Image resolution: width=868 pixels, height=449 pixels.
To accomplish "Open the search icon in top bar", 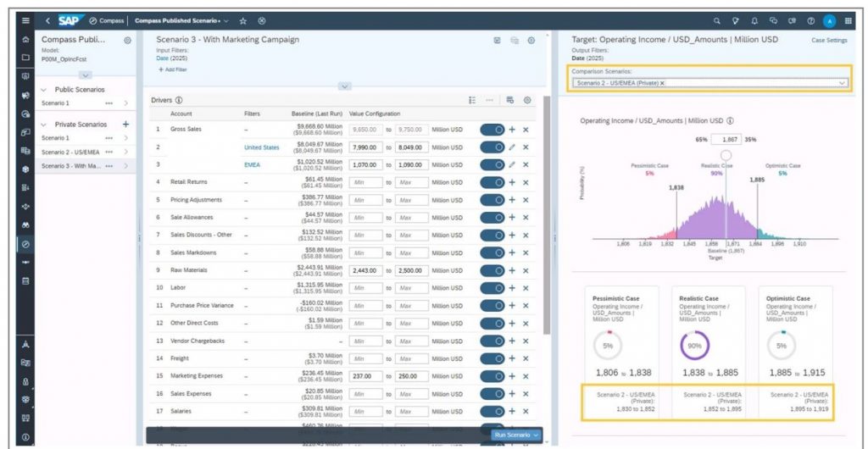I will [717, 19].
